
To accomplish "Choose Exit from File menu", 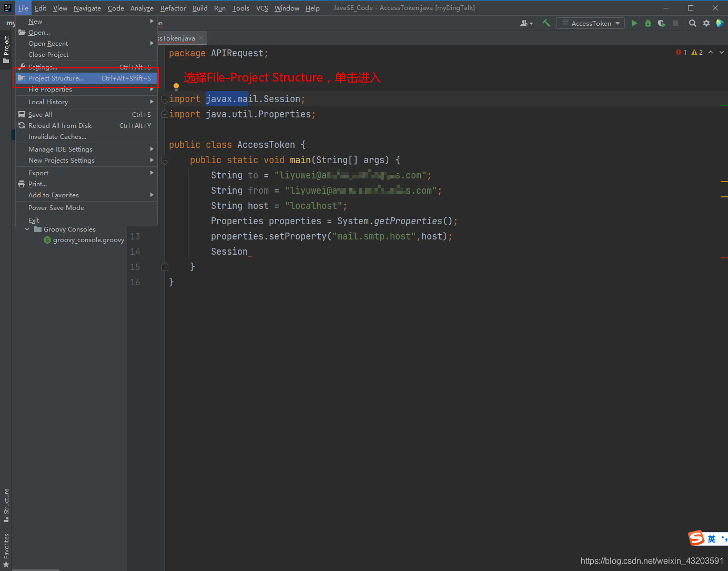I will click(x=87, y=221).
